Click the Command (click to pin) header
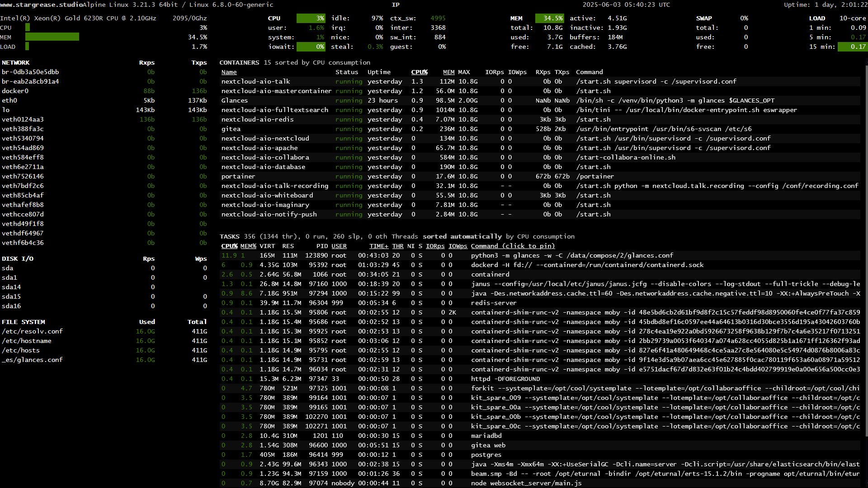Image resolution: width=868 pixels, height=488 pixels. [x=513, y=246]
